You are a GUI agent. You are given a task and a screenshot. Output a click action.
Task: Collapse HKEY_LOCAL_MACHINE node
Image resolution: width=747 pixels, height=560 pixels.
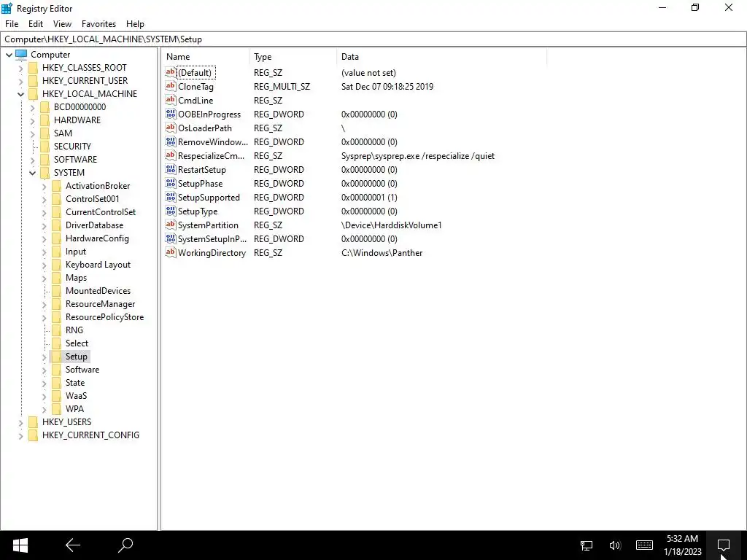20,94
